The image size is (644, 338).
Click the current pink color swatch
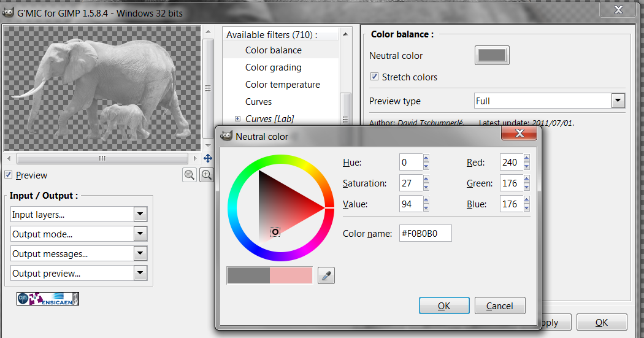point(291,275)
